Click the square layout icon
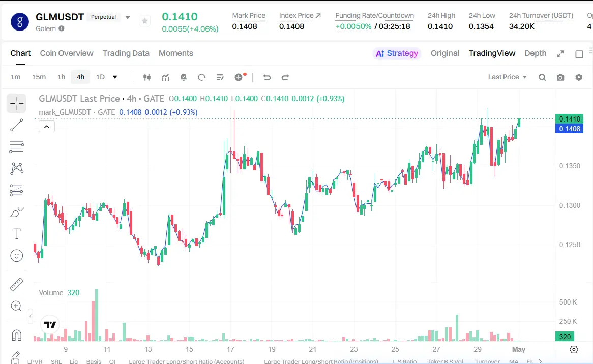 [x=579, y=54]
